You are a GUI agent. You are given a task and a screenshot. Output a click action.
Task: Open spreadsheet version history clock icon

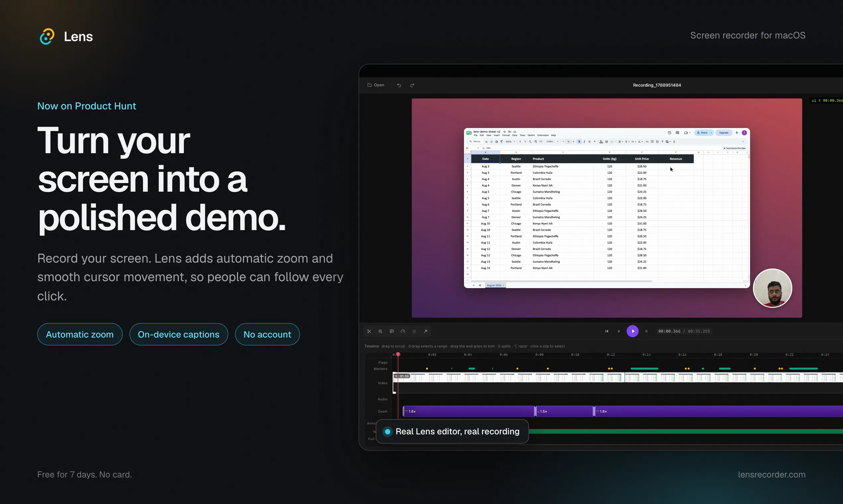669,133
